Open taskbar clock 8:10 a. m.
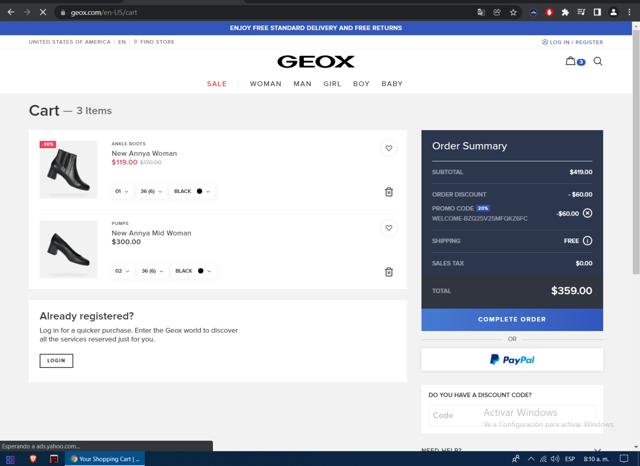The height and width of the screenshot is (466, 640). point(596,459)
